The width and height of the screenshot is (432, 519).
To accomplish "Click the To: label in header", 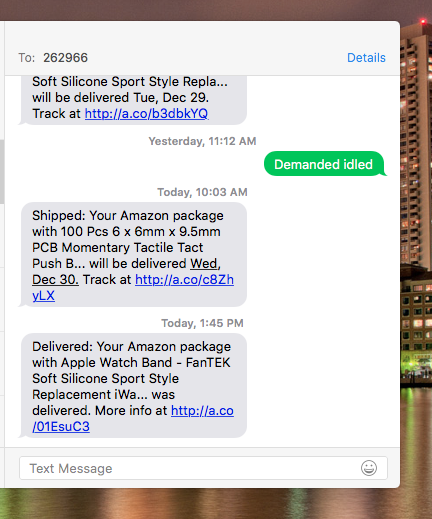I will 27,58.
